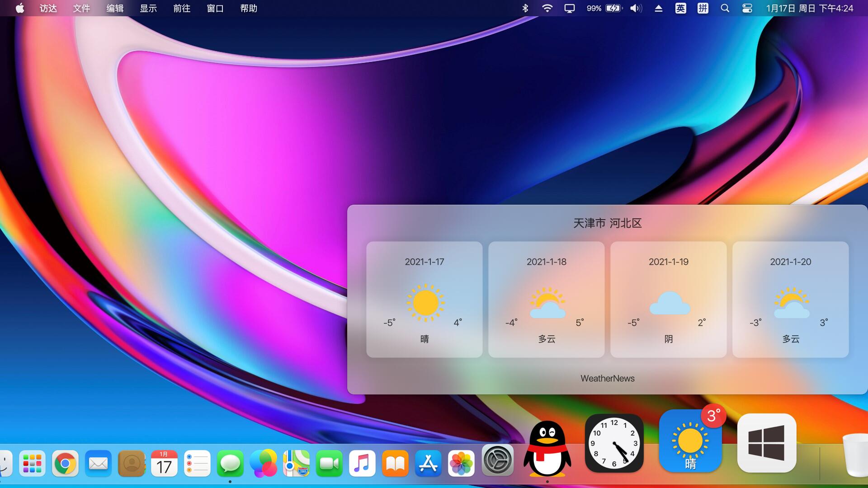Image resolution: width=868 pixels, height=488 pixels.
Task: Open the 窗口 menu
Action: coord(215,8)
